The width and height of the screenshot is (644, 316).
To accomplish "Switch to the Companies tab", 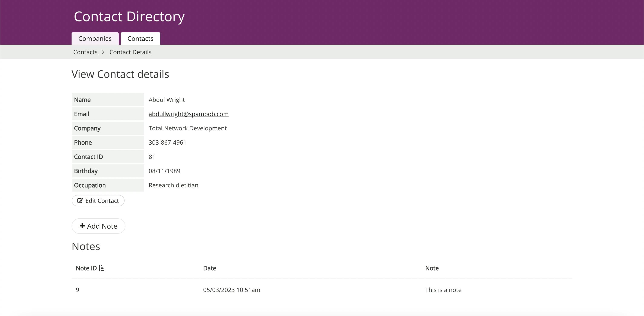I will (x=95, y=38).
